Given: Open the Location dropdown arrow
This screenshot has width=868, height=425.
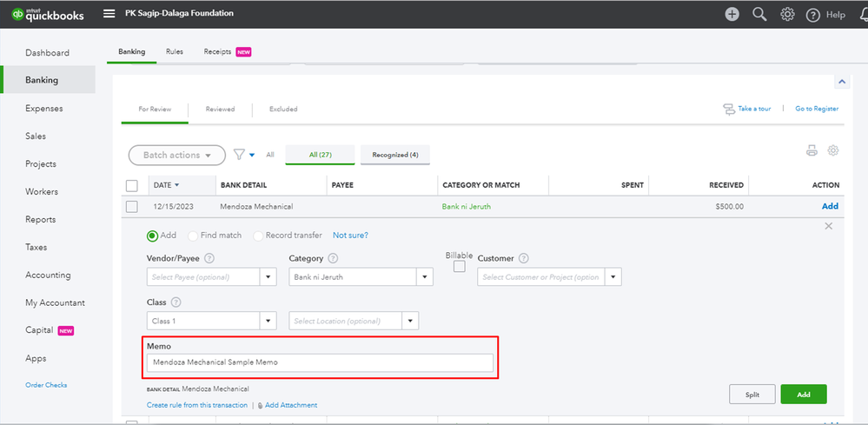Looking at the screenshot, I should coord(411,321).
